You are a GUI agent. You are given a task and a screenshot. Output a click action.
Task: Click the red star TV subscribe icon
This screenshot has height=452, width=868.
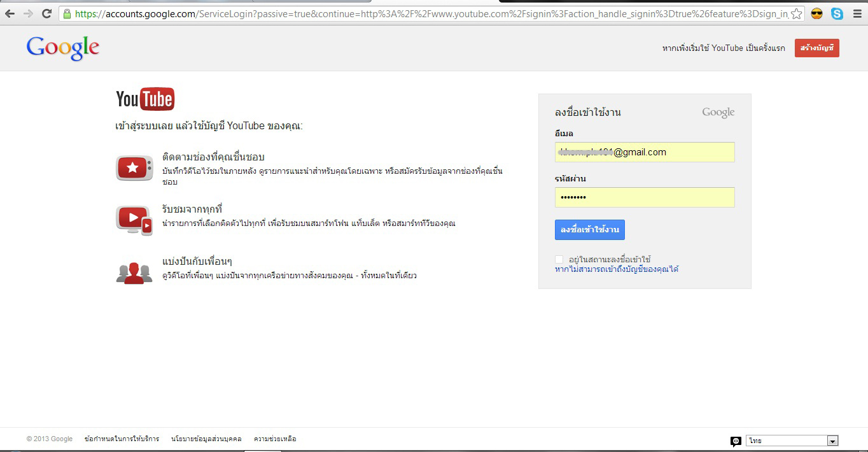tap(134, 168)
